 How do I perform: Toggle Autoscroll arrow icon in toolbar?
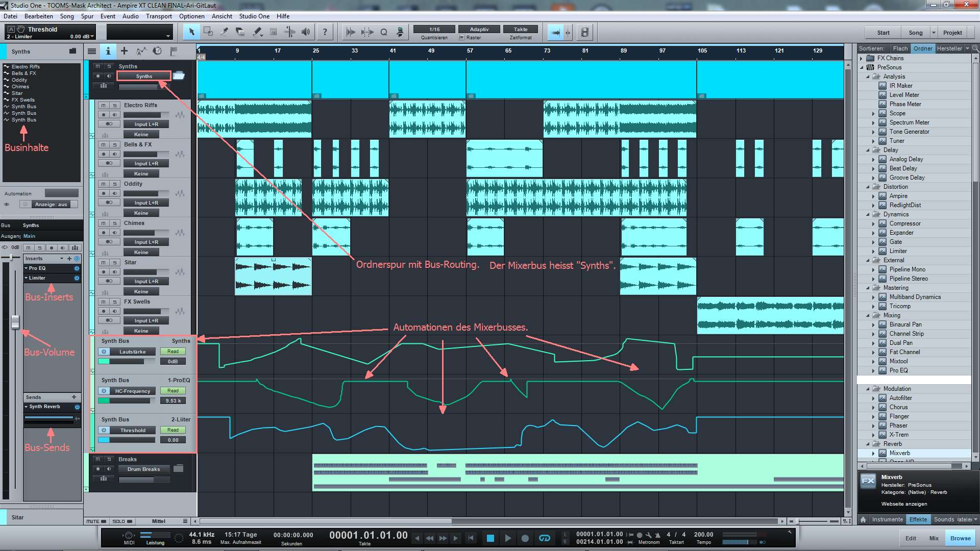(555, 32)
